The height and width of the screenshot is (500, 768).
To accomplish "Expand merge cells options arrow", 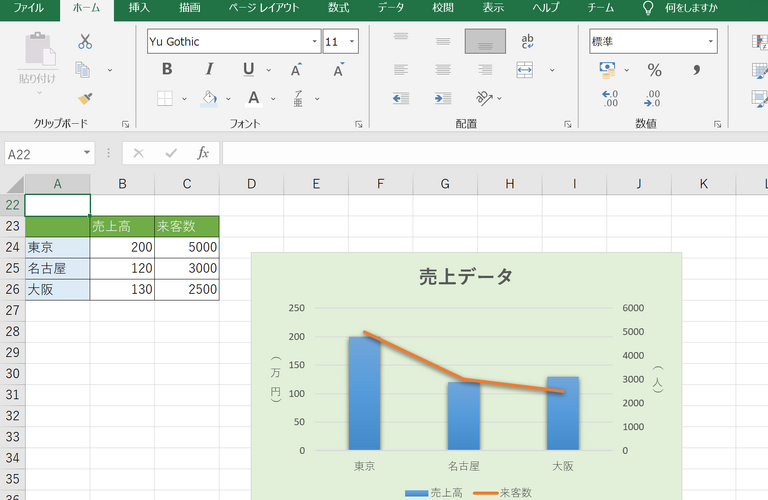I will pyautogui.click(x=552, y=70).
